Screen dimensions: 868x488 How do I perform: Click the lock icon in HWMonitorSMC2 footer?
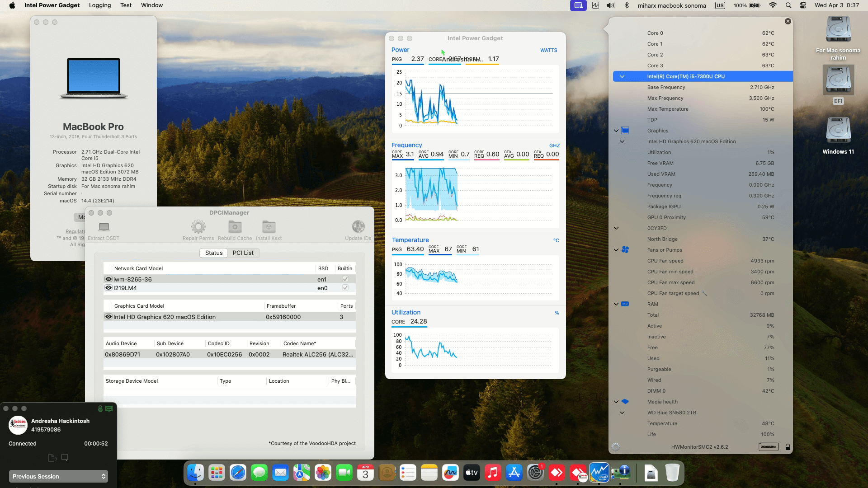click(x=788, y=446)
